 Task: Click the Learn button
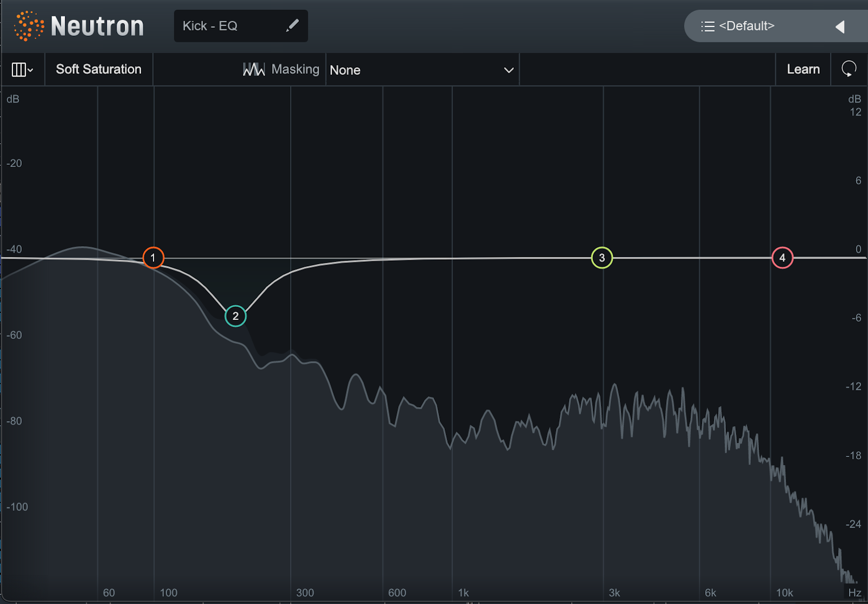803,69
